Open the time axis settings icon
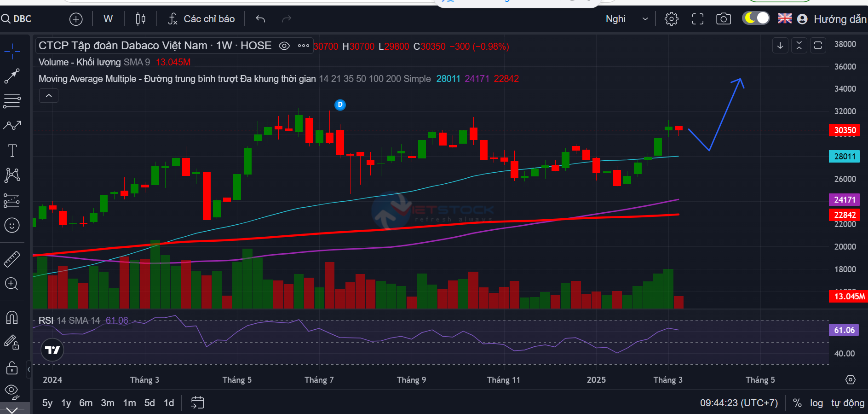868x414 pixels. point(851,379)
